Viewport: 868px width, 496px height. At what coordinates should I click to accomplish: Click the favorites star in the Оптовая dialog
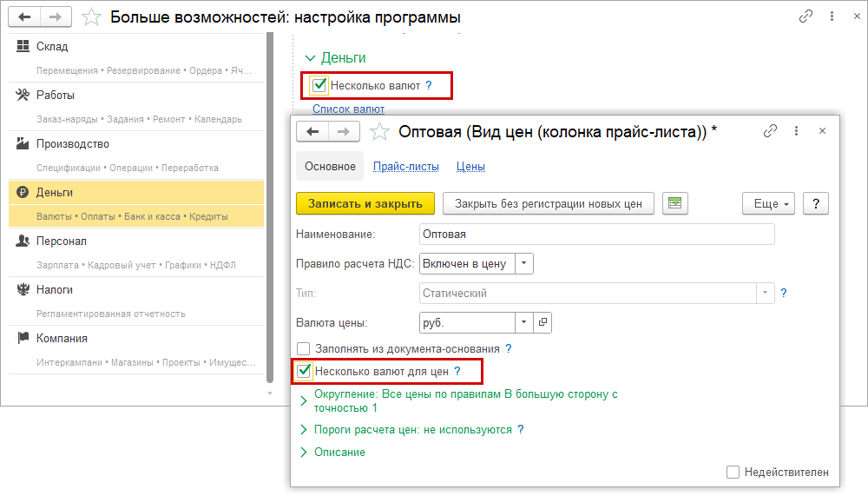click(x=378, y=131)
